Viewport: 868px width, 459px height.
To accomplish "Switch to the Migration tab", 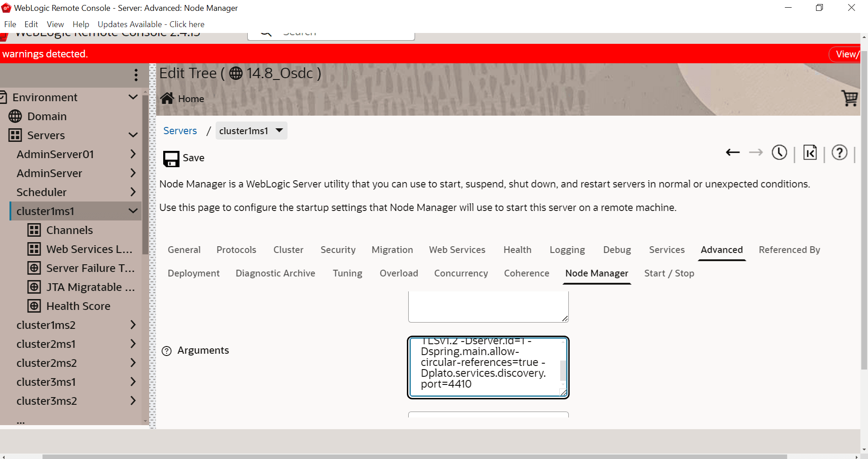I will 392,250.
